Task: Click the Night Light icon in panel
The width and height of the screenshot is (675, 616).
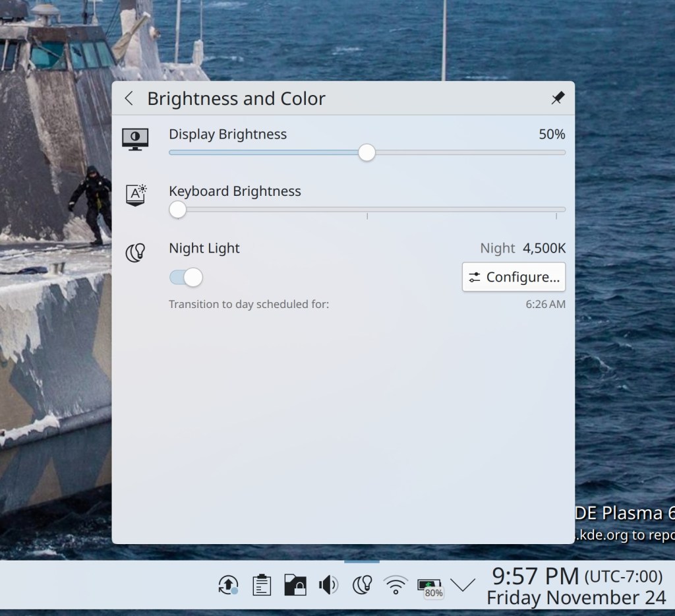Action: tap(135, 253)
